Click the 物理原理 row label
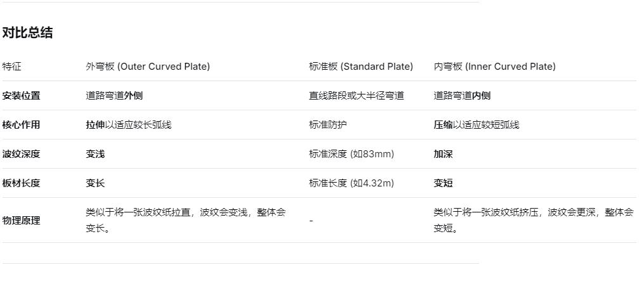The image size is (644, 286). tap(21, 220)
